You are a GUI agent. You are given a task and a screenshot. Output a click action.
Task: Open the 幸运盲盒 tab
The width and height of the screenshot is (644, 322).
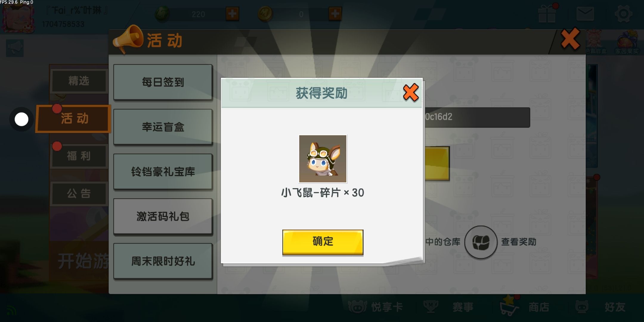point(163,127)
